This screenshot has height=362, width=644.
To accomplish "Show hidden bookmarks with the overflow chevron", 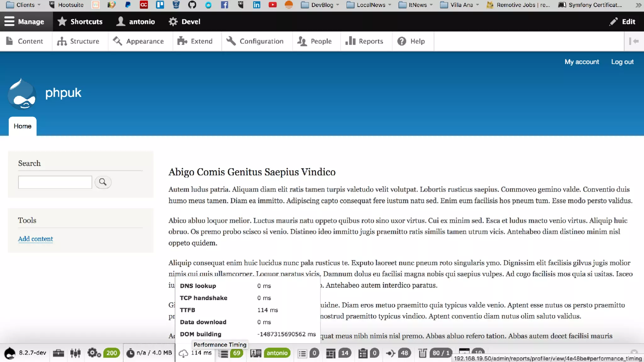I will (x=638, y=5).
